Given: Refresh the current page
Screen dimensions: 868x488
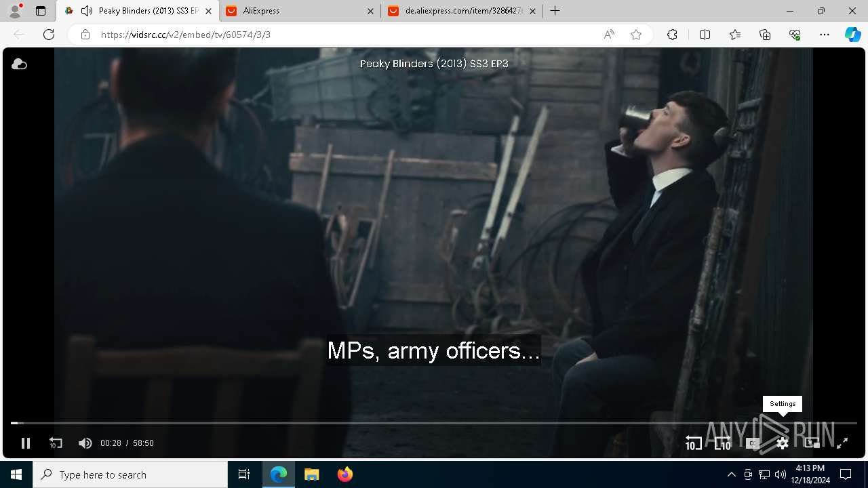Looking at the screenshot, I should point(49,35).
